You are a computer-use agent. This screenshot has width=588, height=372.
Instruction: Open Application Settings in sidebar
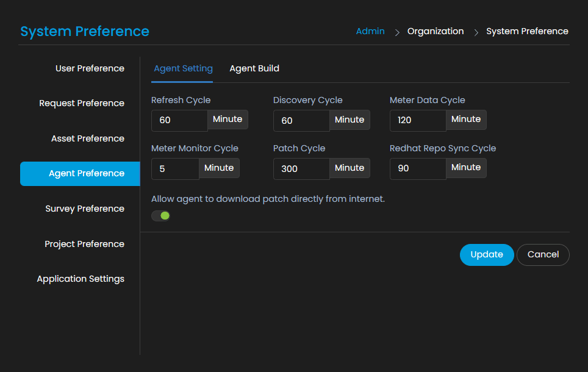81,279
